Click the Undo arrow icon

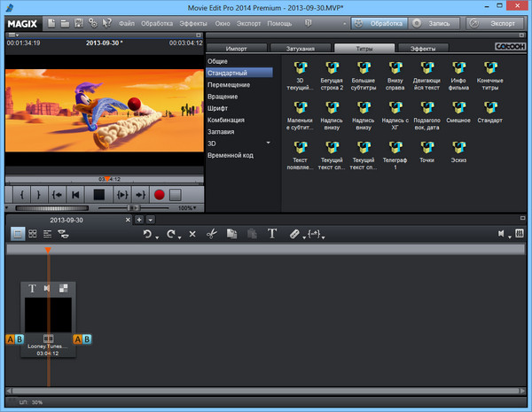pyautogui.click(x=147, y=234)
